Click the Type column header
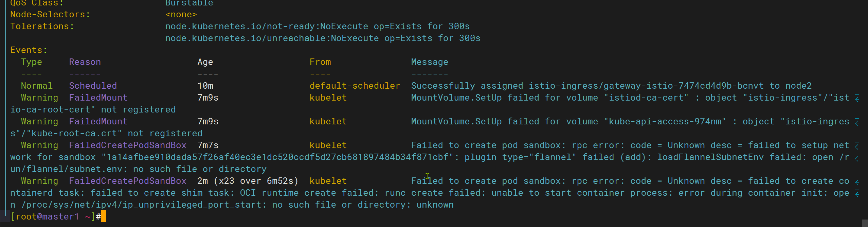The height and width of the screenshot is (227, 868). (32, 62)
